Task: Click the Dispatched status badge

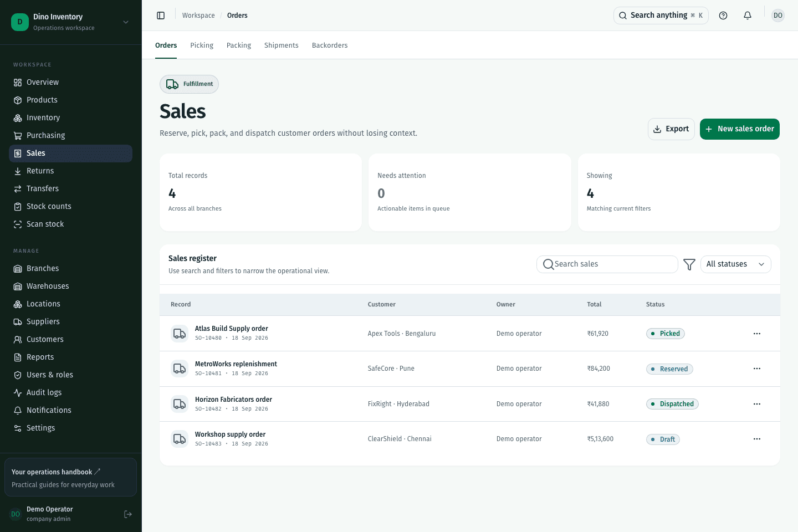Action: (672, 404)
